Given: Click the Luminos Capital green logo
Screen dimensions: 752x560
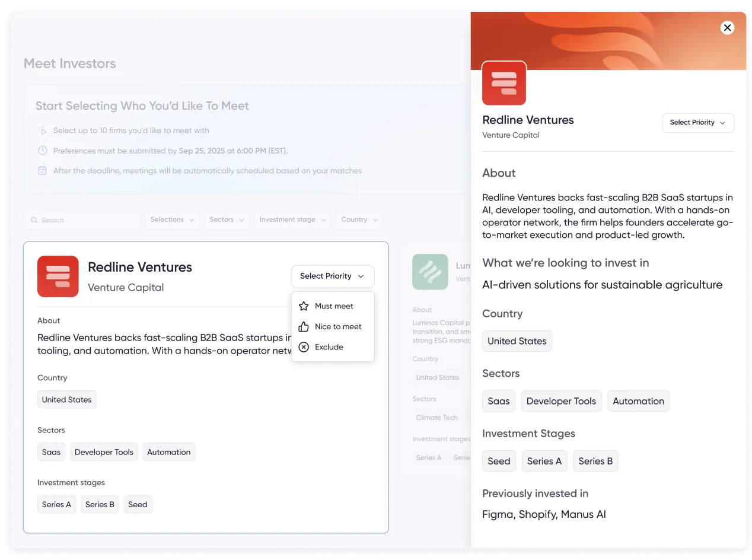Looking at the screenshot, I should click(x=430, y=272).
